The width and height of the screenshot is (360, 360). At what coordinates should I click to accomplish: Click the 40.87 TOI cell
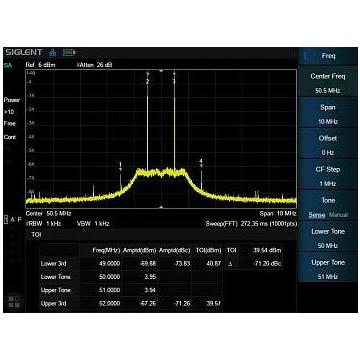click(214, 263)
